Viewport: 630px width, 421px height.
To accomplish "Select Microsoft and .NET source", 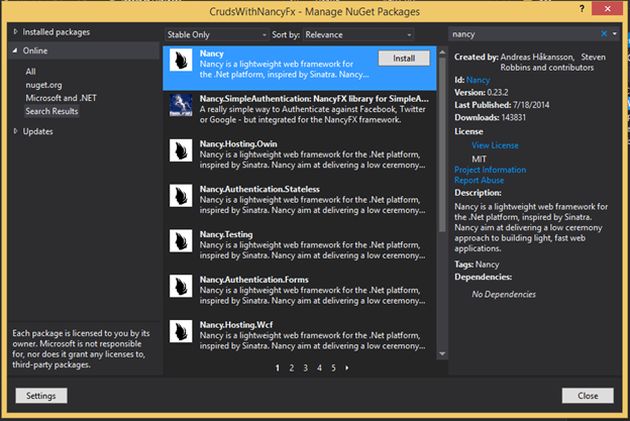I will tap(61, 98).
